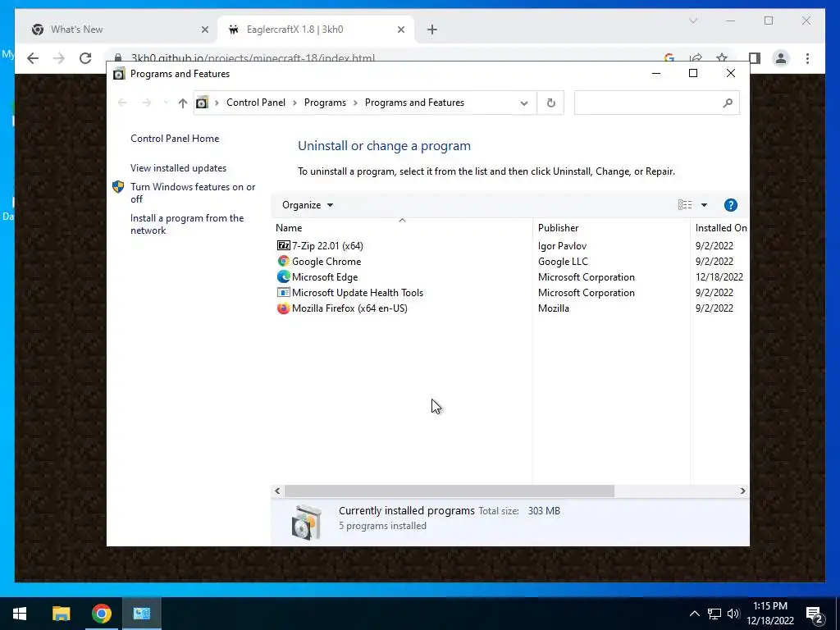Viewport: 840px width, 630px height.
Task: Click Install a program from the network
Action: [x=187, y=224]
